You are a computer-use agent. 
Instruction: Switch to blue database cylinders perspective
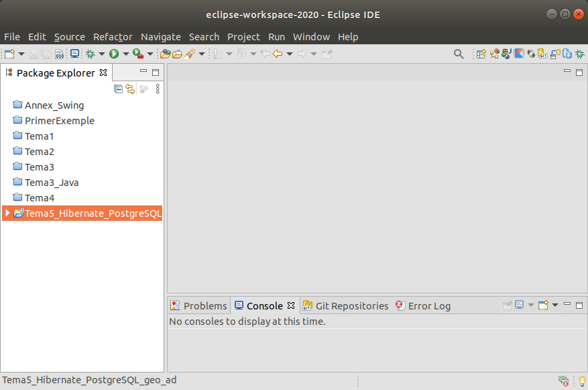coord(567,54)
